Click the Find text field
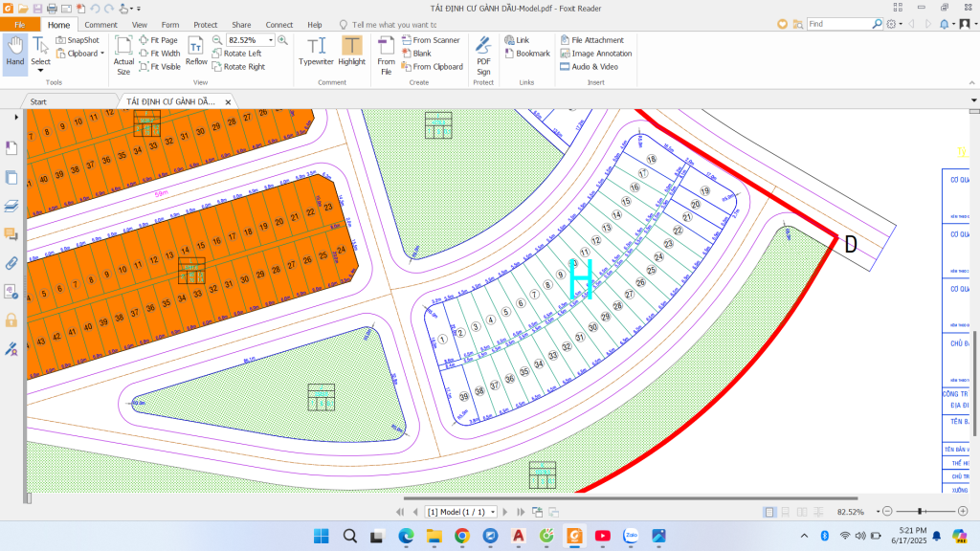The image size is (980, 551). 838,24
